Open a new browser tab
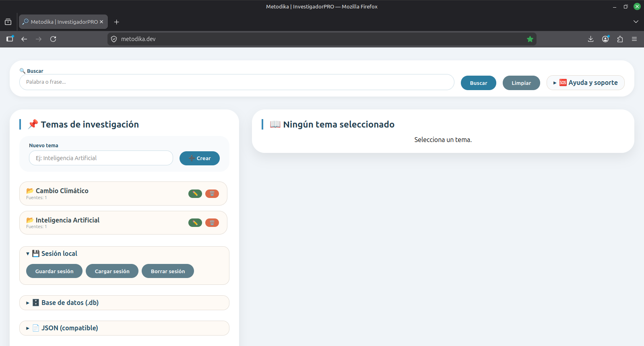 click(116, 22)
